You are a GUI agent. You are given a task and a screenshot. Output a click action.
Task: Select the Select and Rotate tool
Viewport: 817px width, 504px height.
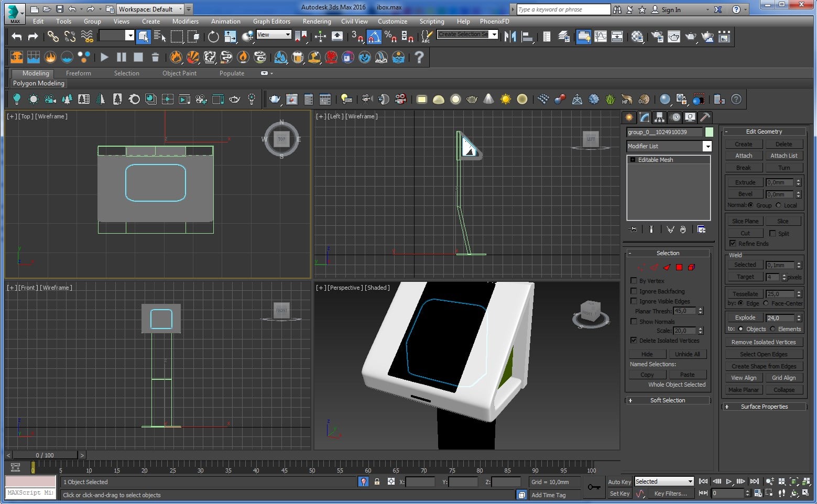point(213,36)
